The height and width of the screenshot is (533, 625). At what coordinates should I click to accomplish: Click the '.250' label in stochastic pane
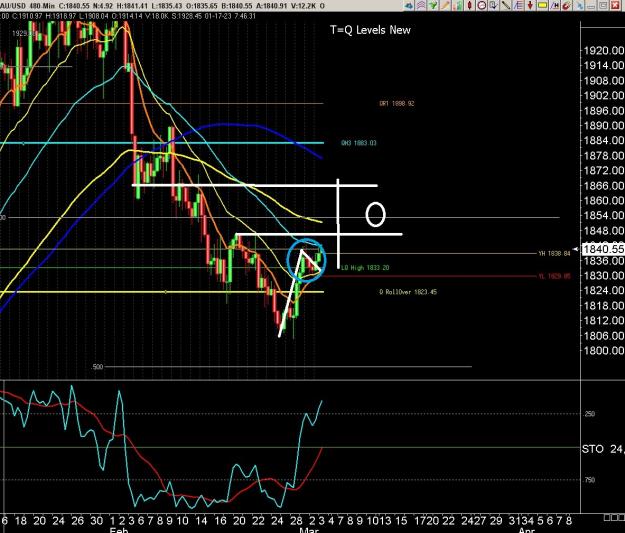[x=590, y=414]
